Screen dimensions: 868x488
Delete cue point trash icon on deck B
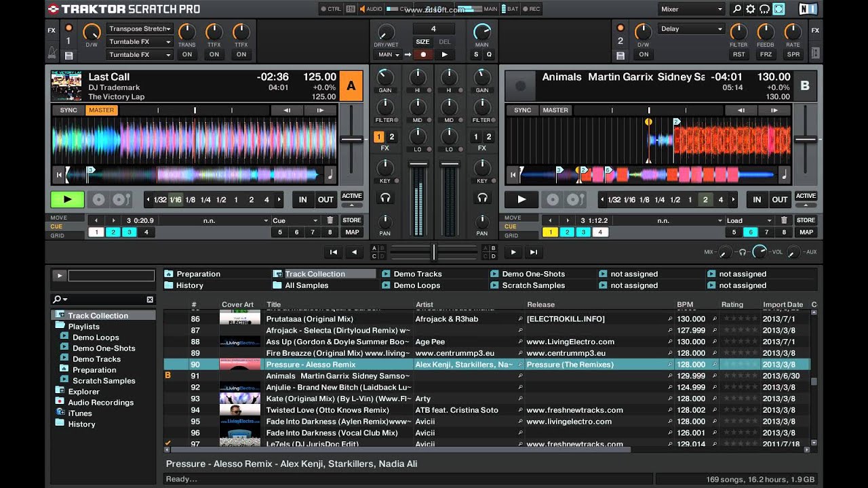(784, 220)
